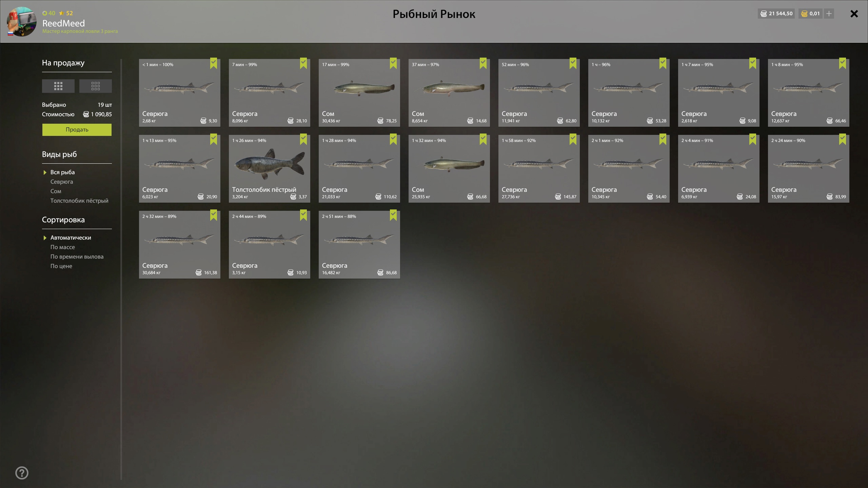
Task: Switch to the outlined grid view icon
Action: tap(96, 86)
